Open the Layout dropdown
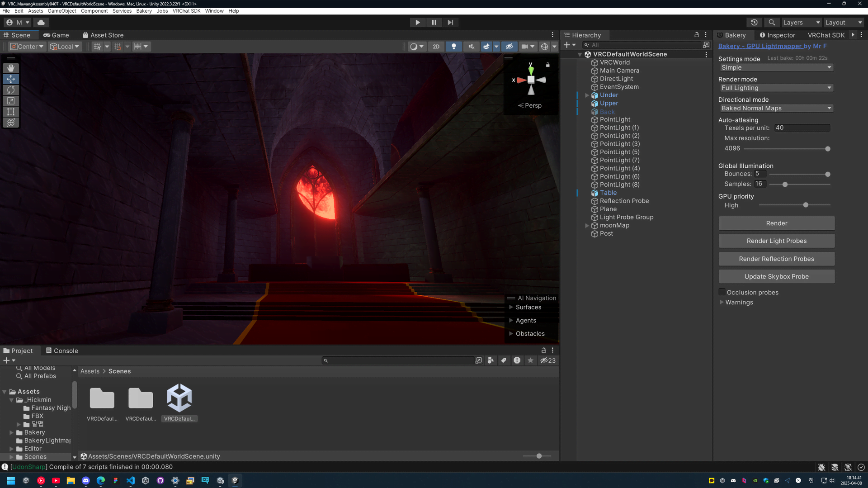This screenshot has height=488, width=868. [844, 22]
